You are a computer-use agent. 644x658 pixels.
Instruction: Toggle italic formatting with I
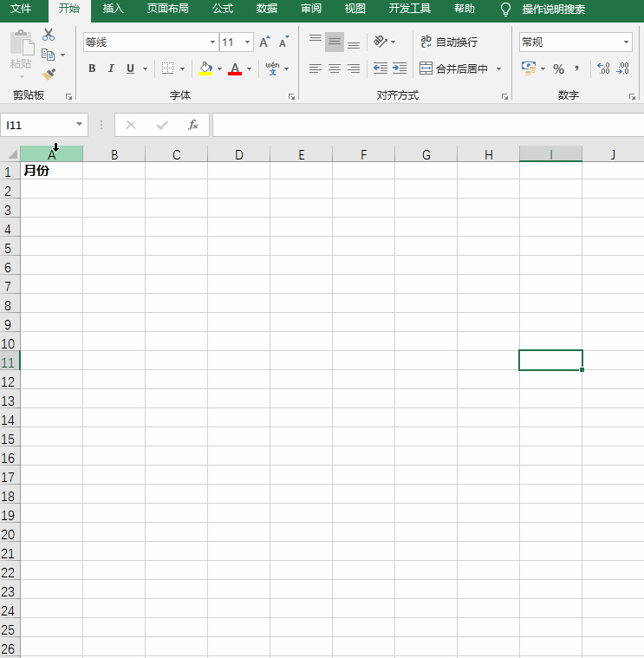(x=111, y=68)
